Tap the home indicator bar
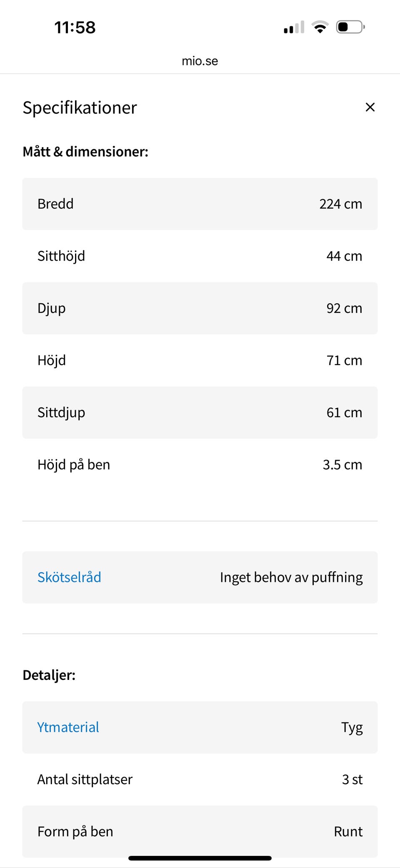 200,858
